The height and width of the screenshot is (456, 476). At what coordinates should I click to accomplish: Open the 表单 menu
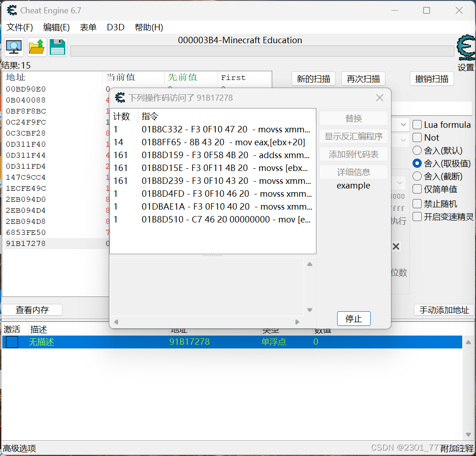[x=88, y=27]
